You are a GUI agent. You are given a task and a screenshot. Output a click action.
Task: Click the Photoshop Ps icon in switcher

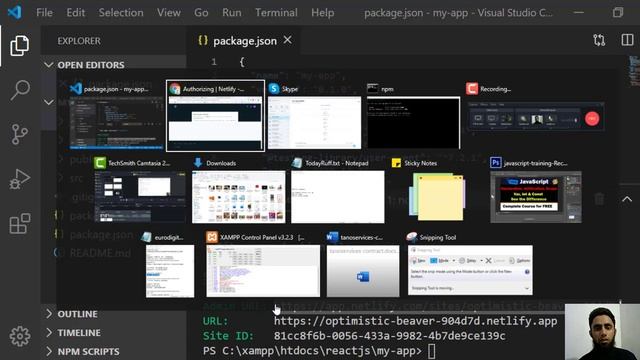(x=496, y=162)
